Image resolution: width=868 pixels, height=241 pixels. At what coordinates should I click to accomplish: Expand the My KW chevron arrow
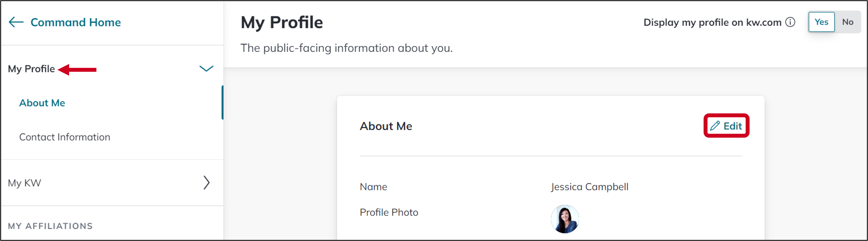206,183
